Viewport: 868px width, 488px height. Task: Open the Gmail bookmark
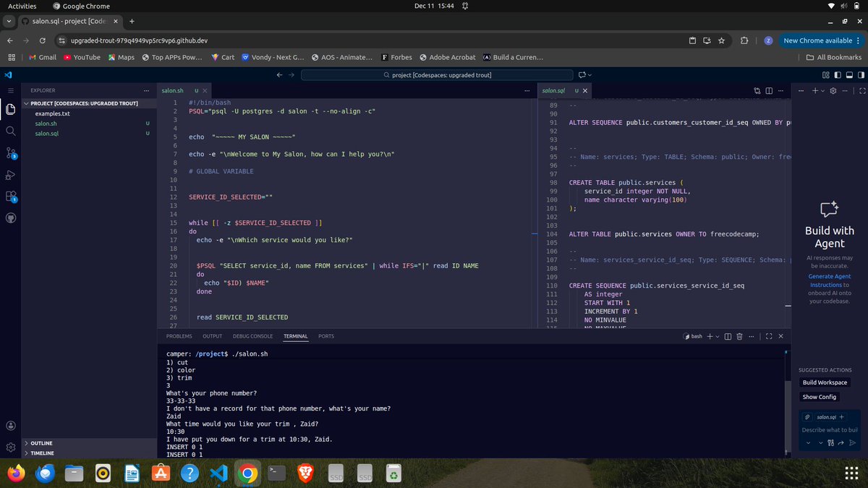click(x=43, y=57)
